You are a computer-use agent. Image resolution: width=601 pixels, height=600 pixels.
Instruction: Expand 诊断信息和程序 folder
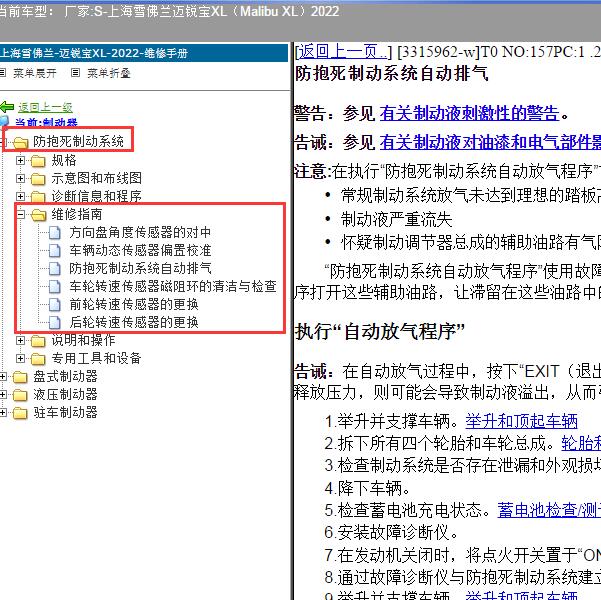(20, 196)
